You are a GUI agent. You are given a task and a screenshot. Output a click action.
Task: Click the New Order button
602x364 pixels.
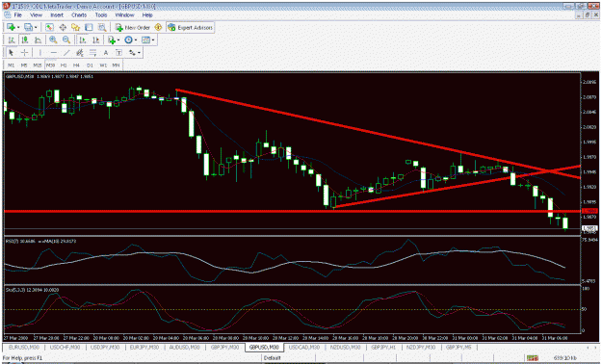[x=133, y=27]
